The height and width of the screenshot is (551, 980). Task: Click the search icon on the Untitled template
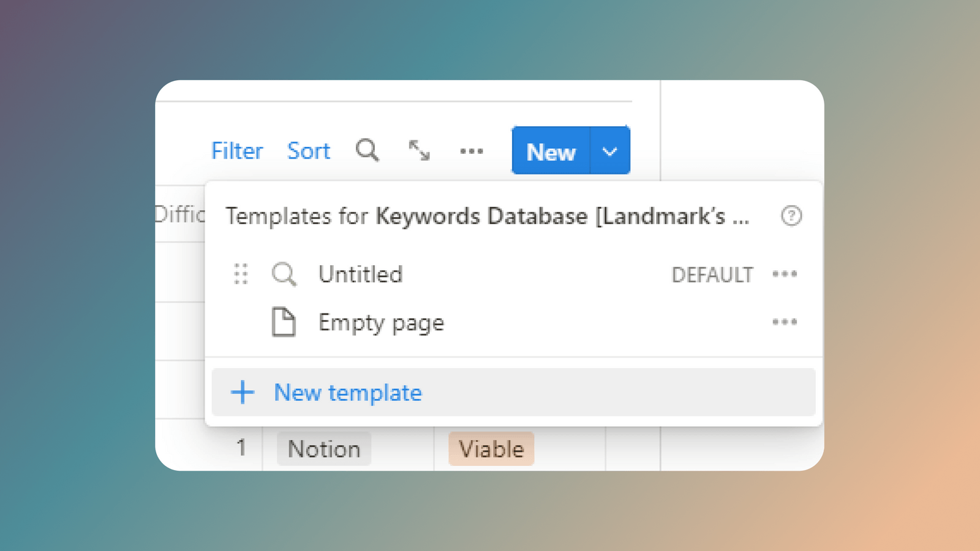point(284,274)
